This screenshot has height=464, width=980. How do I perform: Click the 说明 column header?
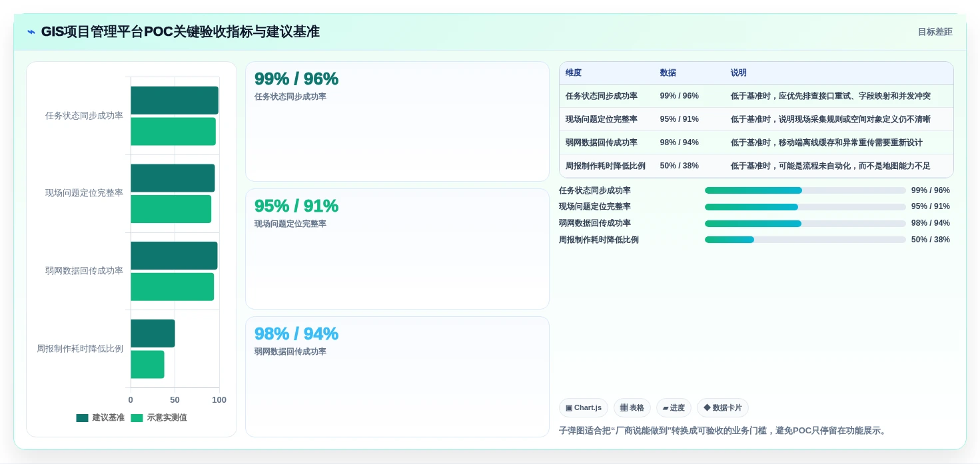click(738, 73)
